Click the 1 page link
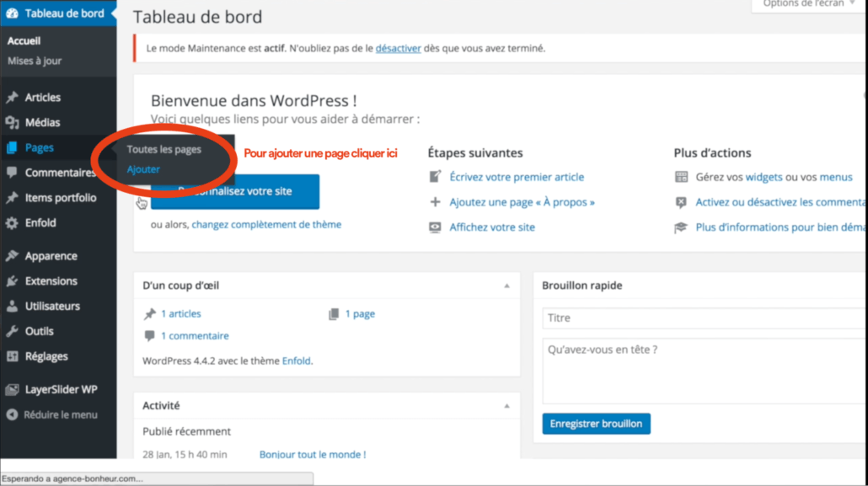The width and height of the screenshot is (868, 486). click(x=360, y=314)
